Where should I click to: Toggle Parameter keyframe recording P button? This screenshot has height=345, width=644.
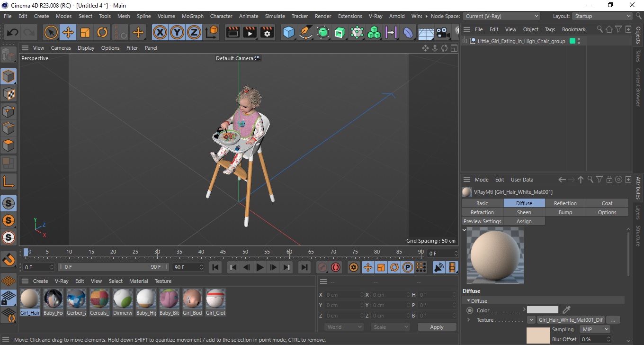pyautogui.click(x=407, y=267)
